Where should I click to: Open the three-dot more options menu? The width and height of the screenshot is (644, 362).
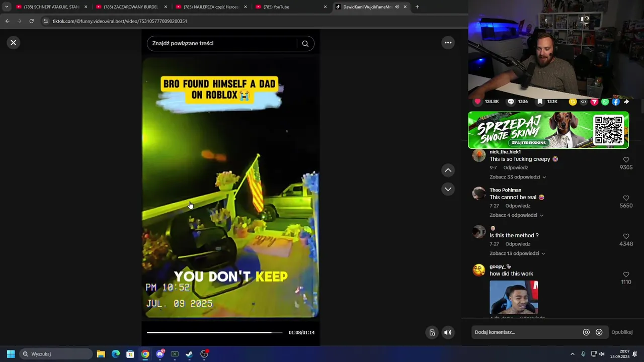click(x=448, y=43)
